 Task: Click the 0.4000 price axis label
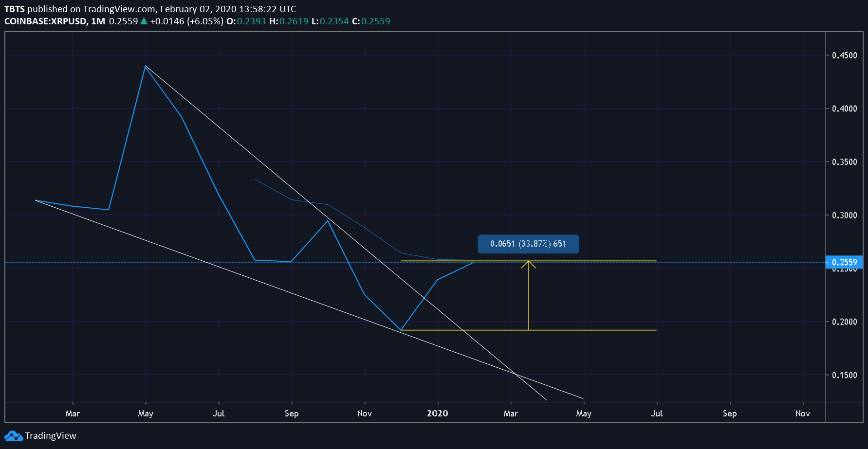(x=844, y=108)
